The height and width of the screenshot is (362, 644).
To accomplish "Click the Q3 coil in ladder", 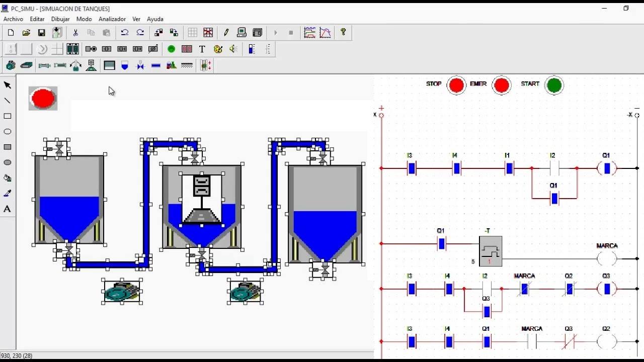I will tap(607, 289).
